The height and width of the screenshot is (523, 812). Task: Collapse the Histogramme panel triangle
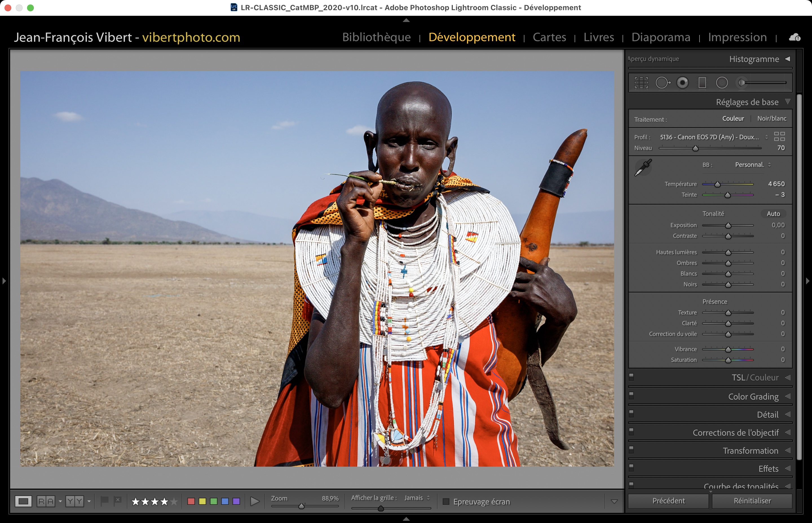tap(787, 59)
